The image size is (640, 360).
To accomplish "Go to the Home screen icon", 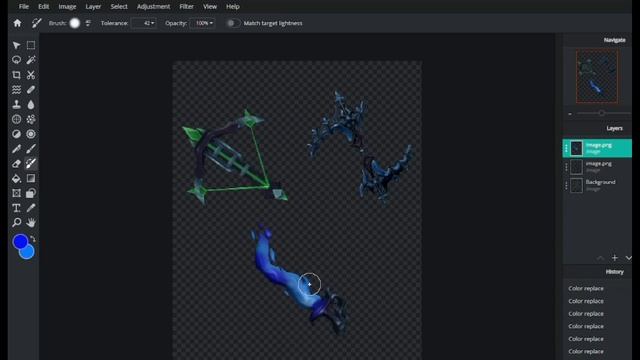I will pyautogui.click(x=17, y=23).
